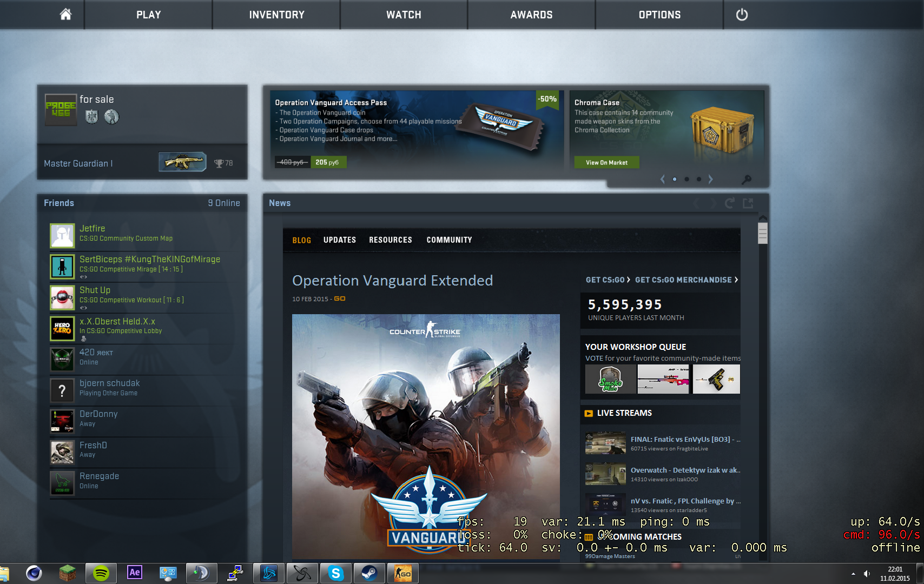Open FINAL: Fnatic vs EnVyUs stream
Viewport: 924px width, 584px height.
pos(663,443)
